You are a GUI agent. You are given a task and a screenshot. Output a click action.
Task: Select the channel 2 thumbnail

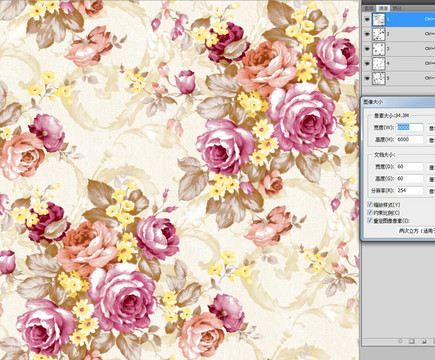pos(379,34)
